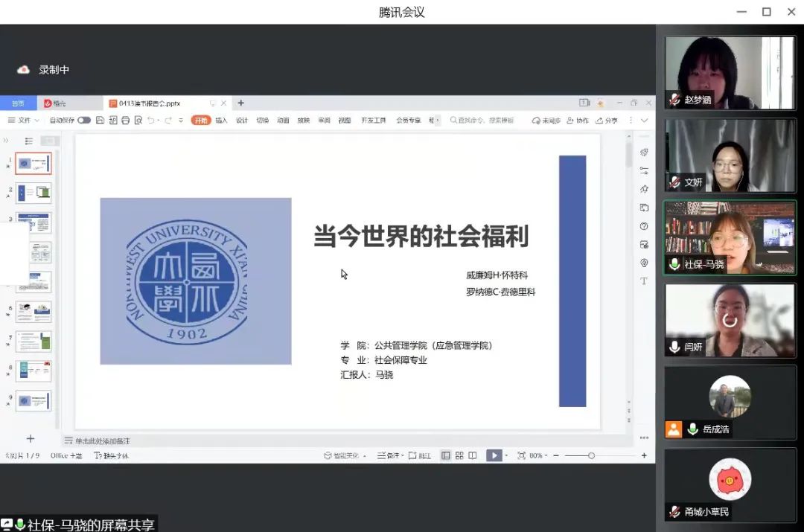804x532 pixels.
Task: Switch to slide sorter grid view
Action: [x=459, y=455]
